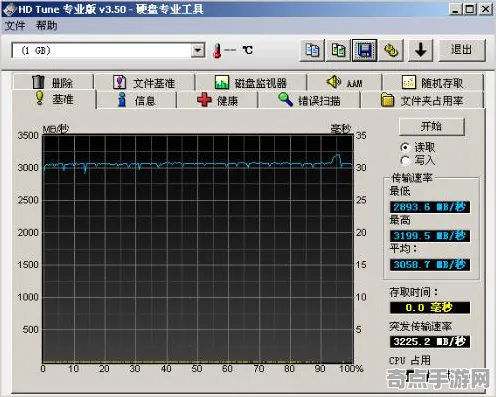
Task: Click the copy info to clipboard icon
Action: (312, 50)
